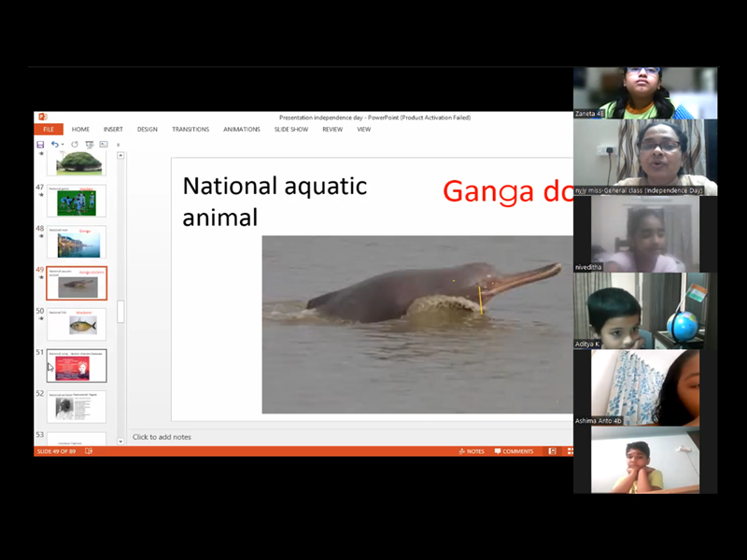Click the Redo icon
The height and width of the screenshot is (560, 747).
(75, 145)
